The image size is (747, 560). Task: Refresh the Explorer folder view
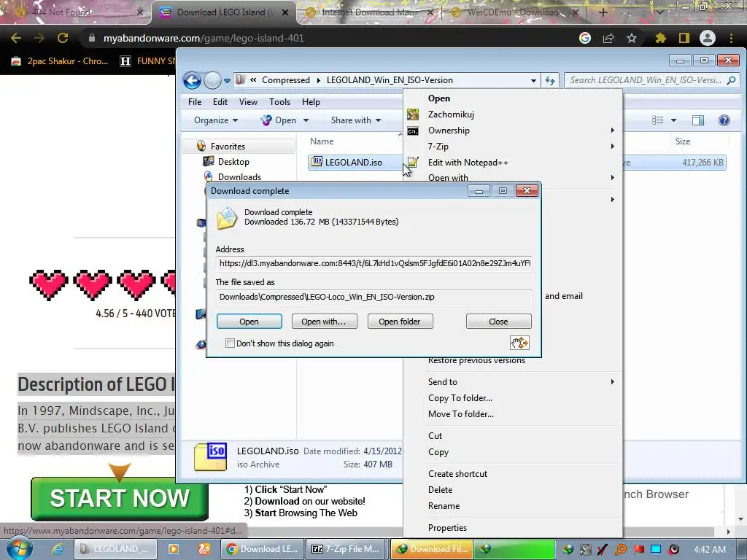[550, 80]
